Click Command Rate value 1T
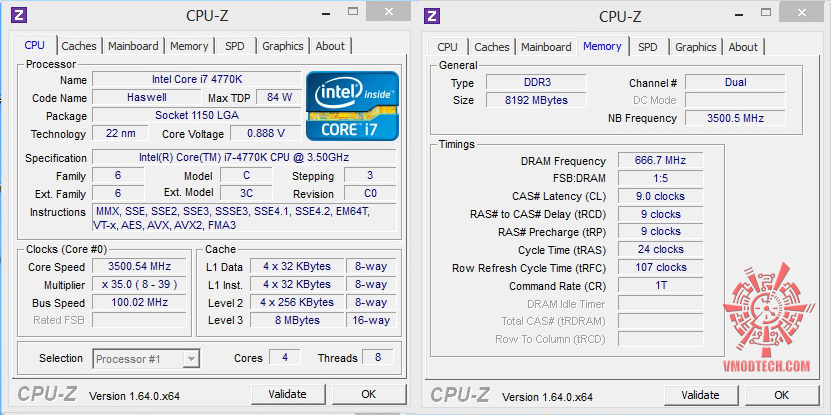 [x=661, y=286]
